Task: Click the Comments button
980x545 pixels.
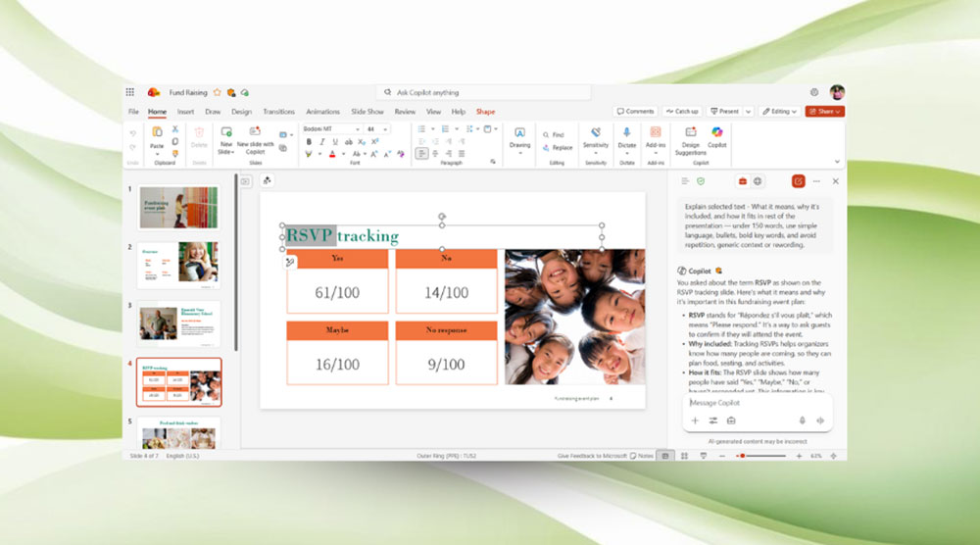Action: point(636,111)
